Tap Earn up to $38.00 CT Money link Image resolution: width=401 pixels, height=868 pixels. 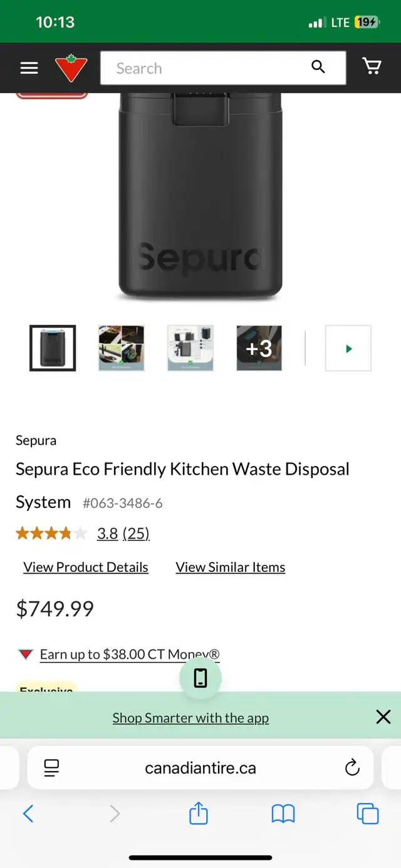coord(130,653)
